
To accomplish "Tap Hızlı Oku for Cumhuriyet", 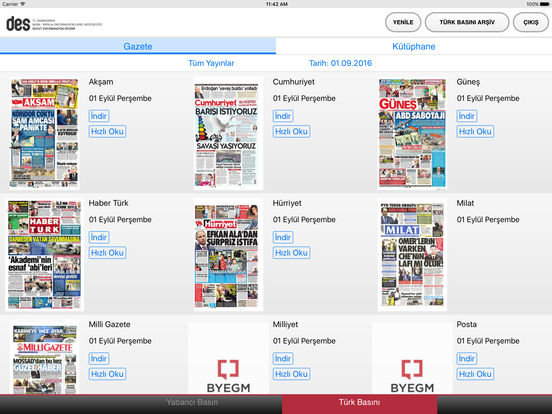I will tap(291, 131).
